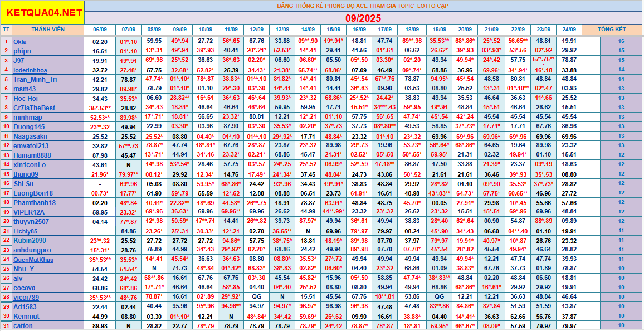Image resolution: width=644 pixels, height=331 pixels.
Task: Open lodetinhhoa member link
Action: (30, 70)
